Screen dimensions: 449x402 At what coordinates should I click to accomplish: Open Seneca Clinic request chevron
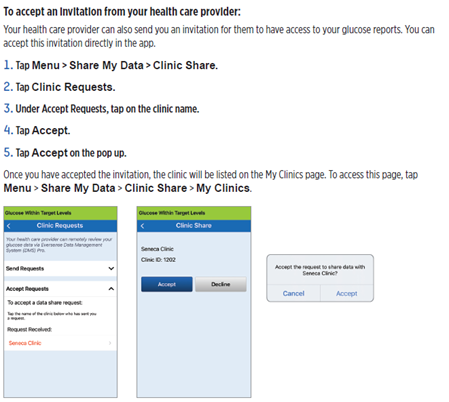(110, 343)
